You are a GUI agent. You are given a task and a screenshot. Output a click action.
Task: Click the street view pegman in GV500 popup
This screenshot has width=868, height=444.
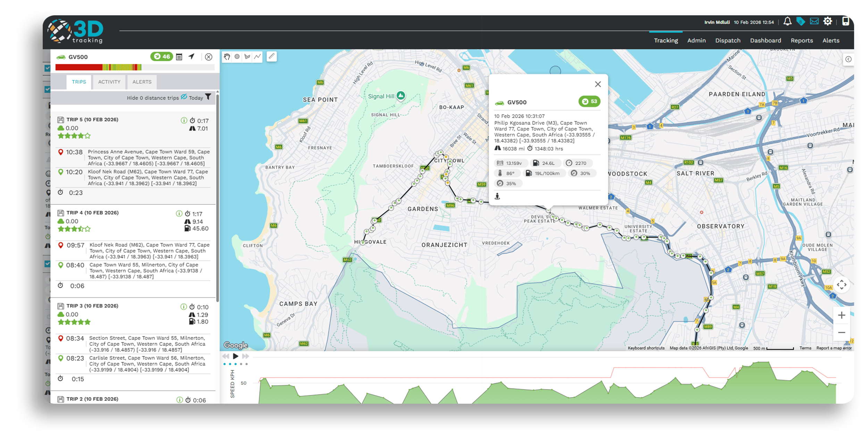(x=497, y=196)
